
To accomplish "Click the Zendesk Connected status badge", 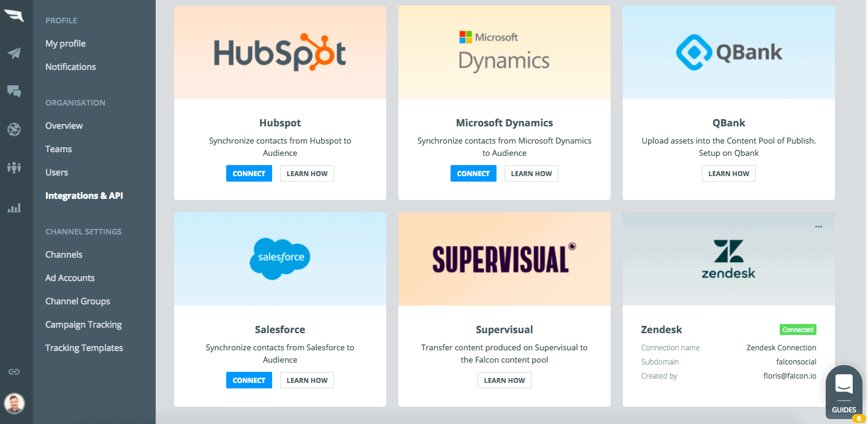I will pos(798,330).
